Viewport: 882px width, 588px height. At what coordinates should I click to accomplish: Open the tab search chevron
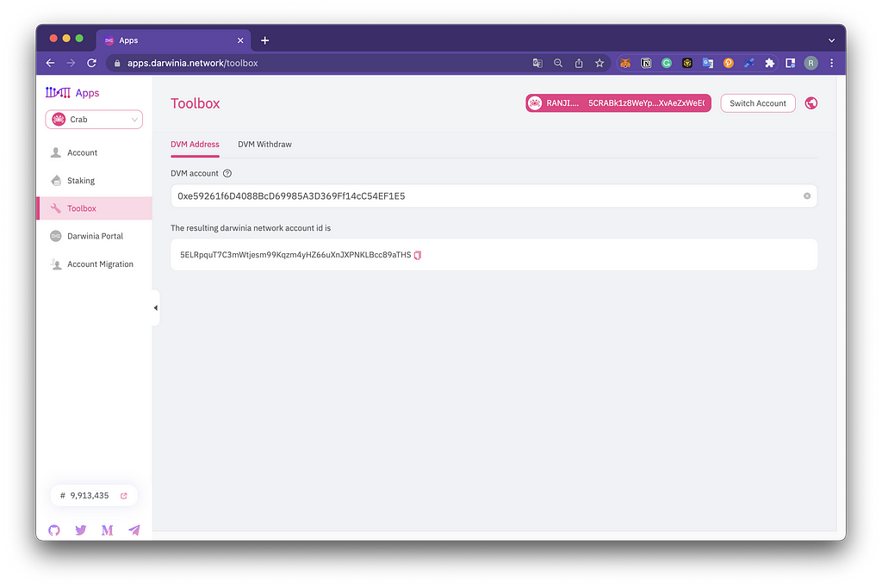pos(831,40)
